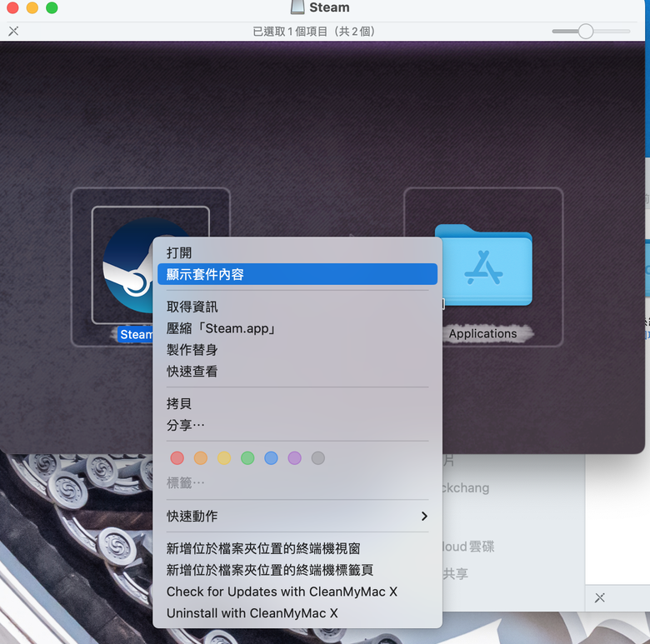This screenshot has height=644, width=650.
Task: Expand the 快速動作 submenu arrow
Action: pyautogui.click(x=424, y=516)
